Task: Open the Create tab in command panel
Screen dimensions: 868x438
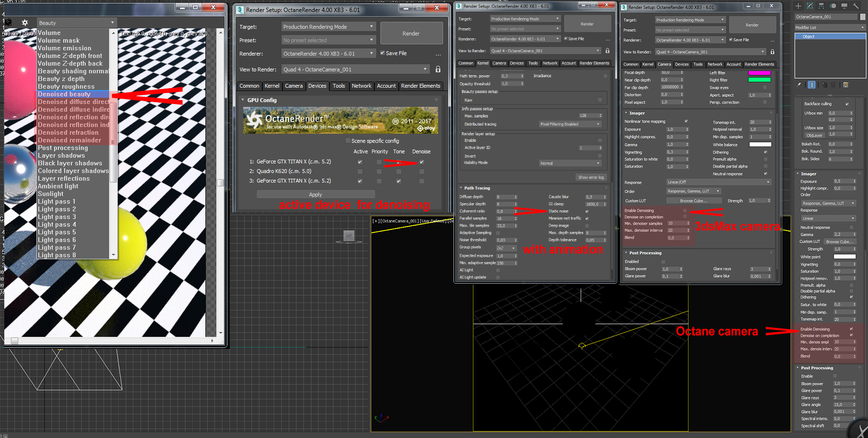Action: coord(798,6)
